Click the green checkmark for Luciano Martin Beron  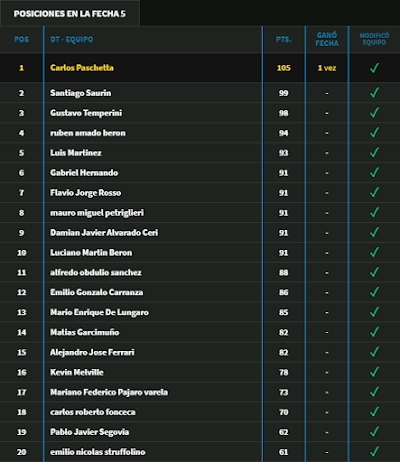[x=374, y=252]
